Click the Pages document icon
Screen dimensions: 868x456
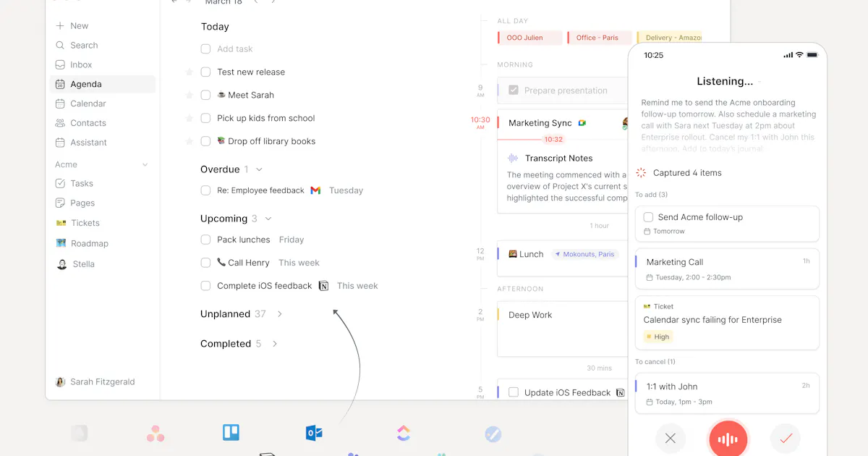[61, 203]
